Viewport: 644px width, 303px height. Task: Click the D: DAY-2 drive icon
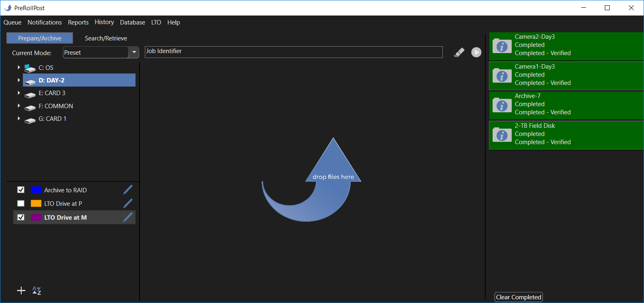coord(30,82)
